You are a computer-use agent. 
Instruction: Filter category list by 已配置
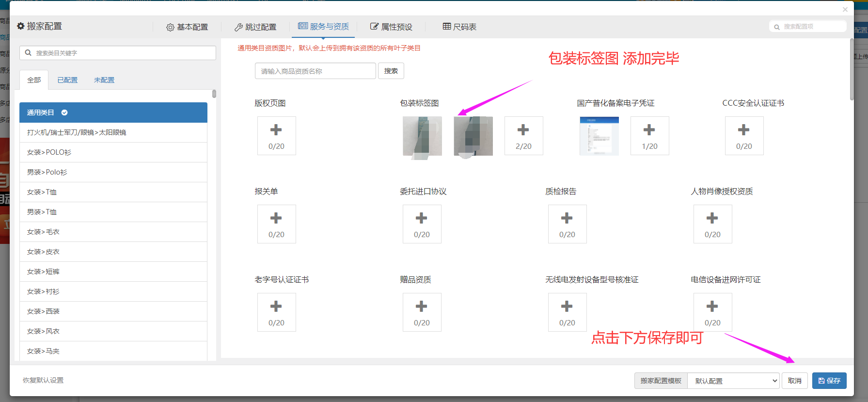pos(67,80)
